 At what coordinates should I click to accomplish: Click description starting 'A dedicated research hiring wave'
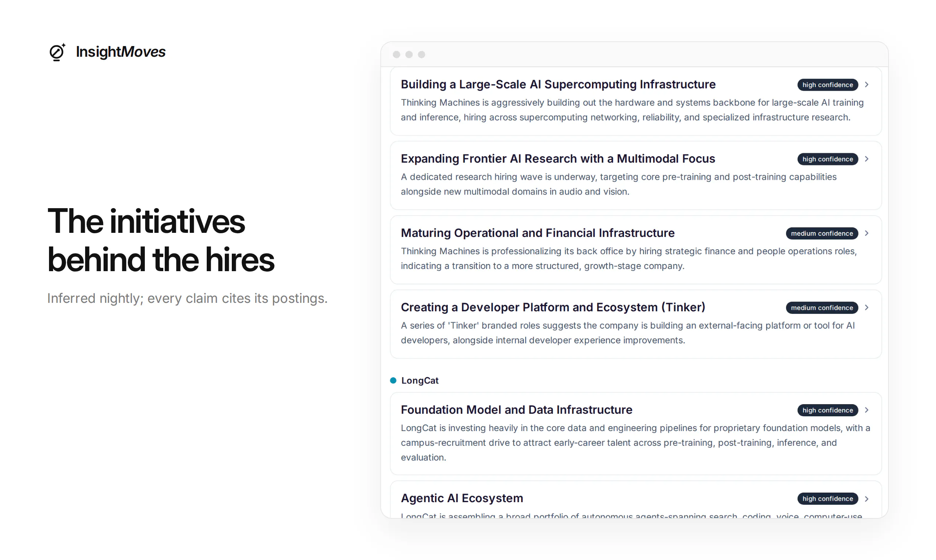[x=619, y=184]
